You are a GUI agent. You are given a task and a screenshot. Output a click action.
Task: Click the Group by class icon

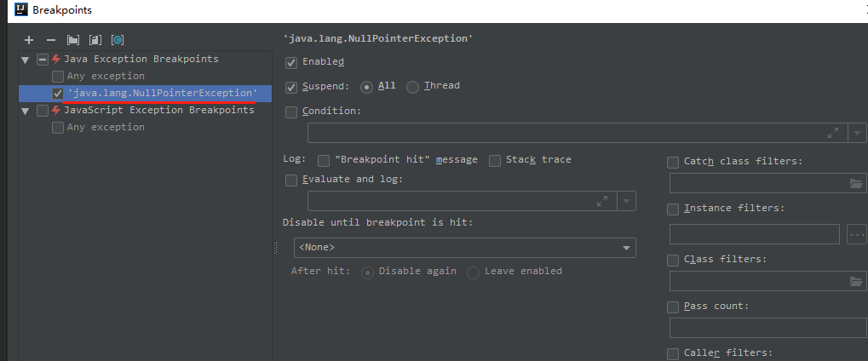point(118,40)
